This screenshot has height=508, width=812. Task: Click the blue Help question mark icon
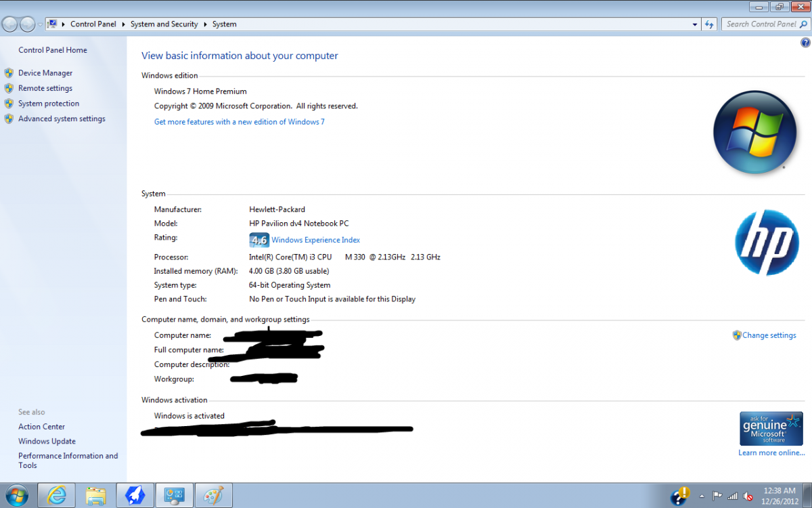[805, 43]
